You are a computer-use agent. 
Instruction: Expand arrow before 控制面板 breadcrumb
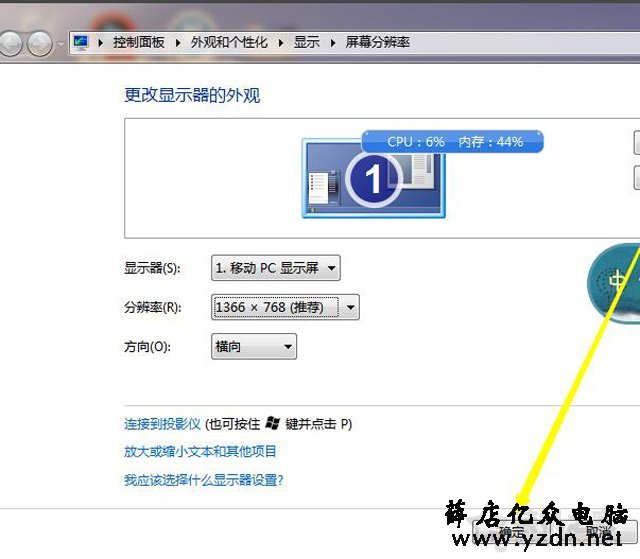[x=100, y=42]
